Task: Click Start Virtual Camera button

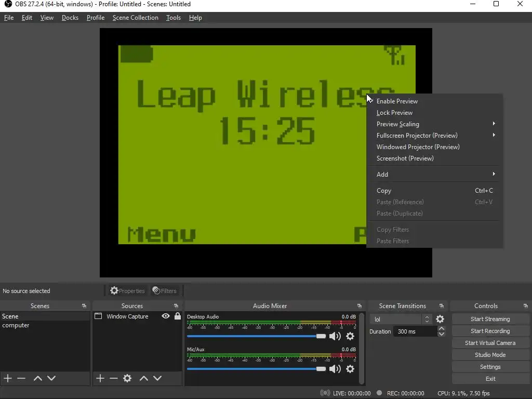Action: (490, 343)
